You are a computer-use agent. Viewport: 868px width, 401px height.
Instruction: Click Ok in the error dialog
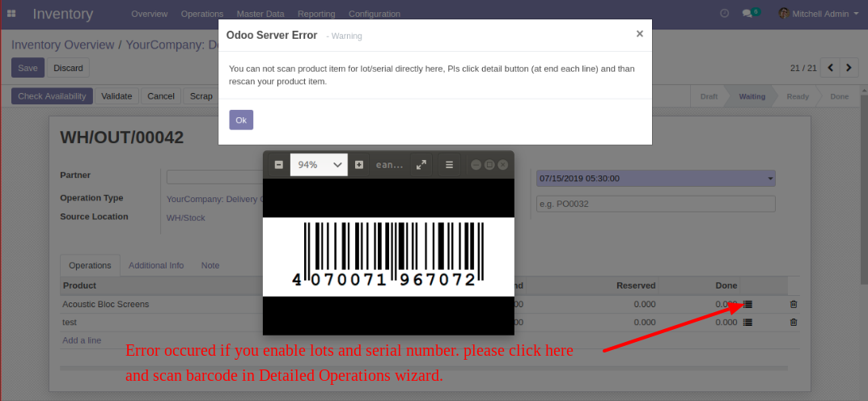pyautogui.click(x=241, y=120)
